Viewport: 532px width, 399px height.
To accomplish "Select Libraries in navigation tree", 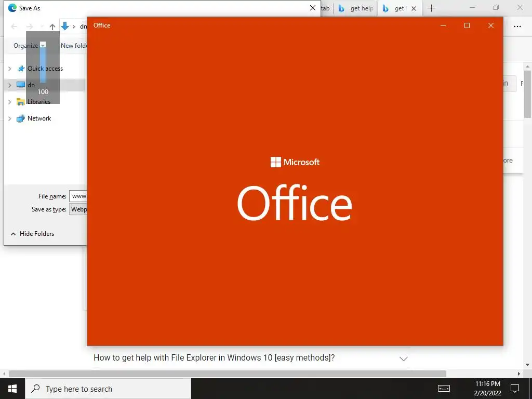I will tap(38, 101).
